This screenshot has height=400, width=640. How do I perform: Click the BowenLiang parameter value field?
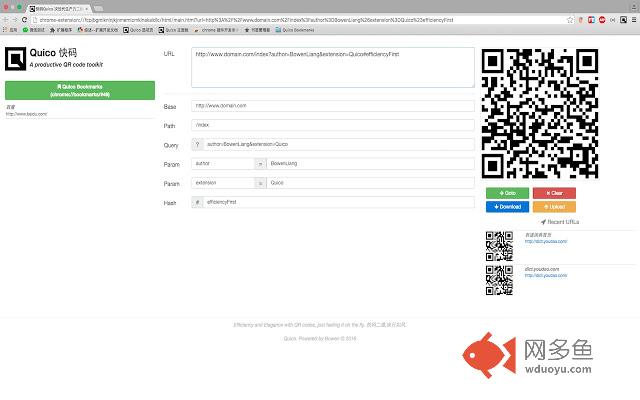tap(370, 163)
